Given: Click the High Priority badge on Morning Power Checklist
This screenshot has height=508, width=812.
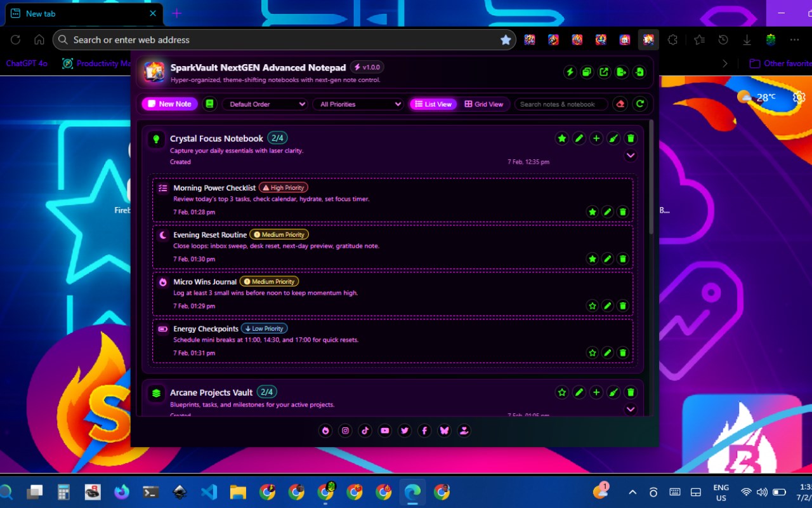Looking at the screenshot, I should point(284,188).
